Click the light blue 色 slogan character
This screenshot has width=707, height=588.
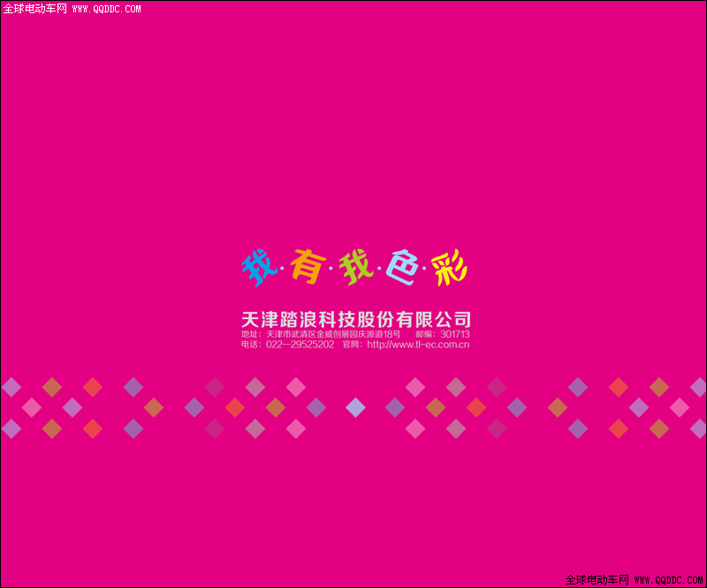point(402,267)
